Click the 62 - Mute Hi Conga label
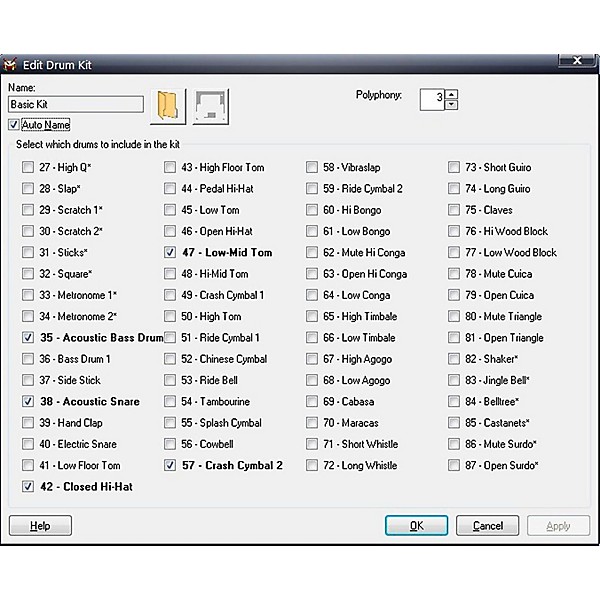The height and width of the screenshot is (600, 600). click(364, 253)
